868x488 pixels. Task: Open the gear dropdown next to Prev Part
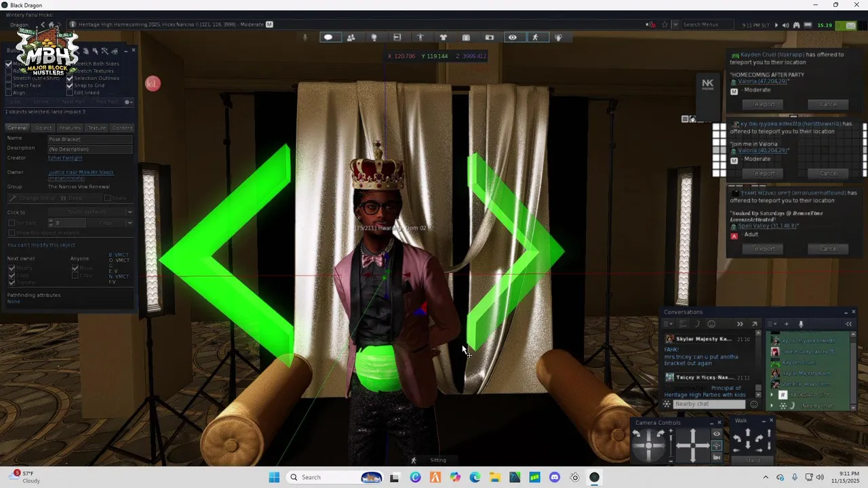(x=128, y=102)
